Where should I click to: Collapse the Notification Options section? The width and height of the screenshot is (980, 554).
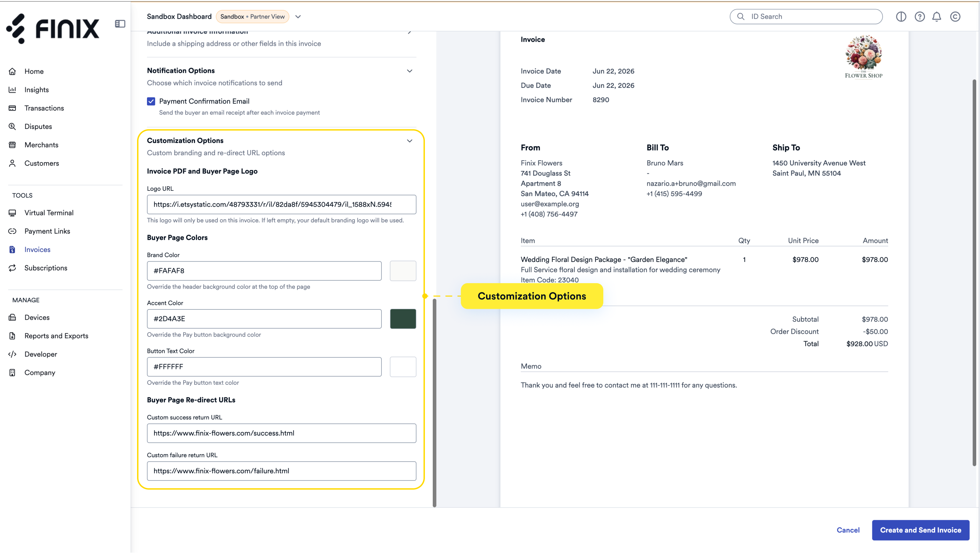coord(410,71)
